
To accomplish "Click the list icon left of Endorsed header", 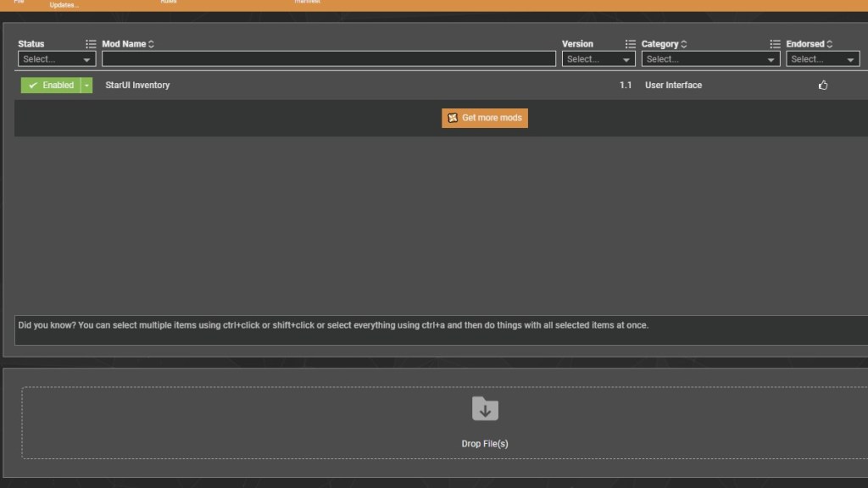I will 775,44.
